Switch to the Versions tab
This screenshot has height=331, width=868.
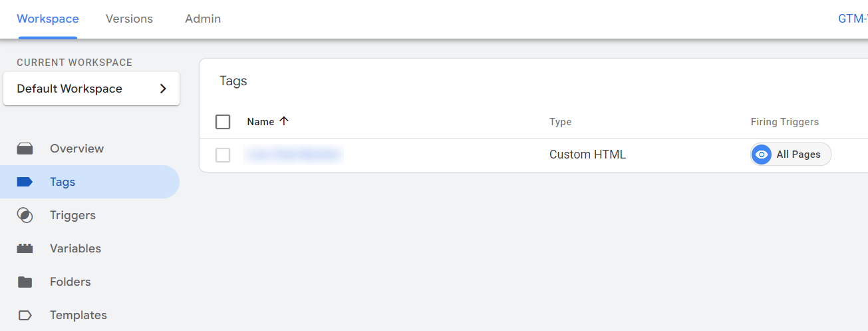129,19
